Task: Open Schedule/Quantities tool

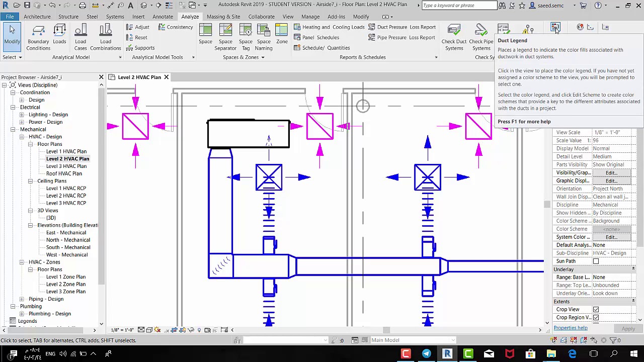Action: pyautogui.click(x=322, y=48)
